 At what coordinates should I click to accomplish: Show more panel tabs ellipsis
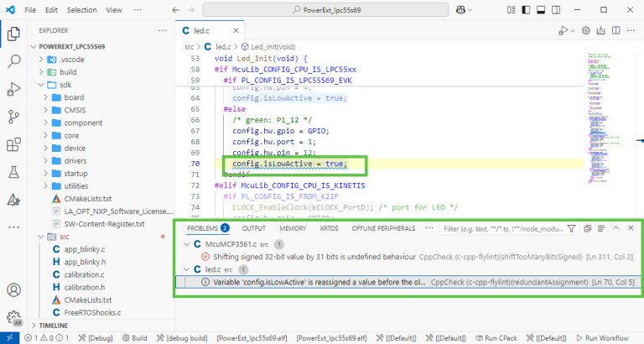(x=429, y=228)
